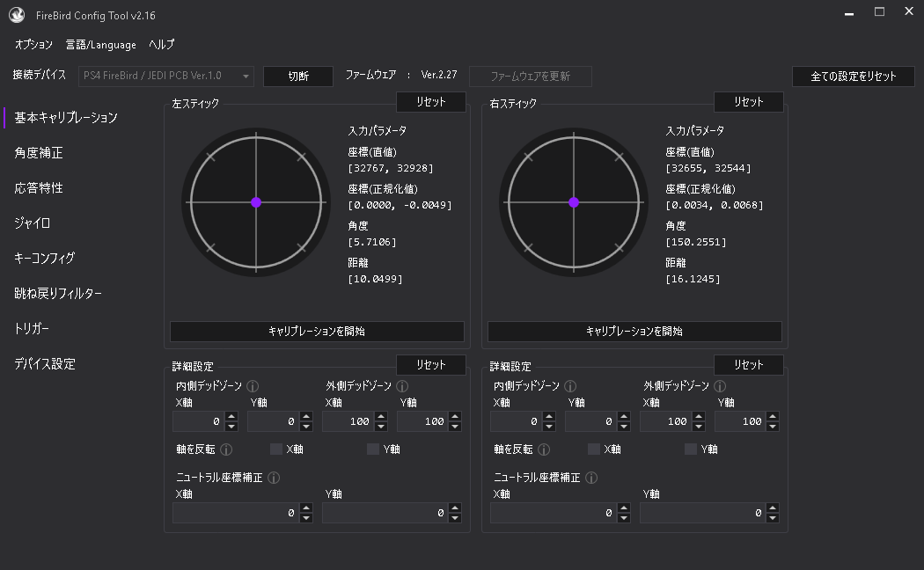The width and height of the screenshot is (924, 570).
Task: Click the info icon beside left 軸を反転
Action: [226, 449]
